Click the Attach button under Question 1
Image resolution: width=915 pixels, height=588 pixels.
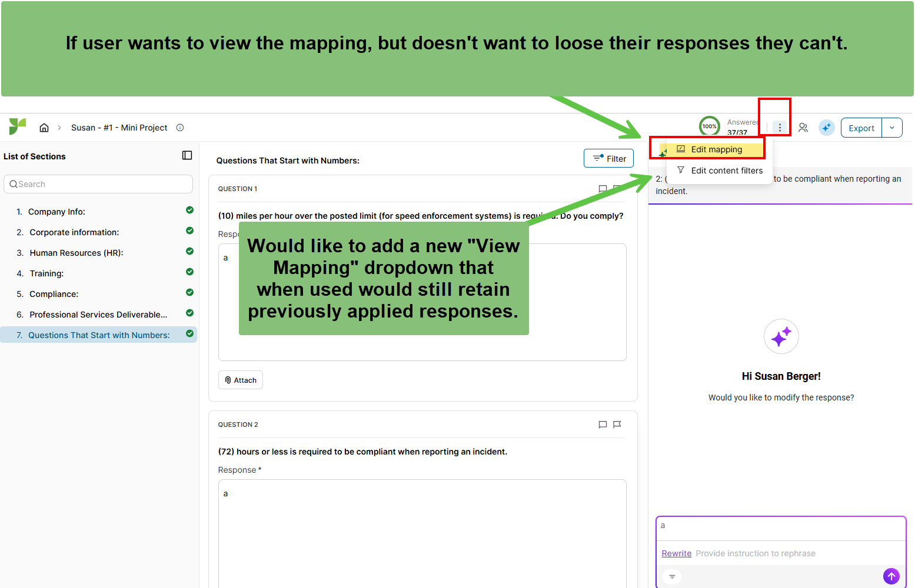click(x=241, y=380)
